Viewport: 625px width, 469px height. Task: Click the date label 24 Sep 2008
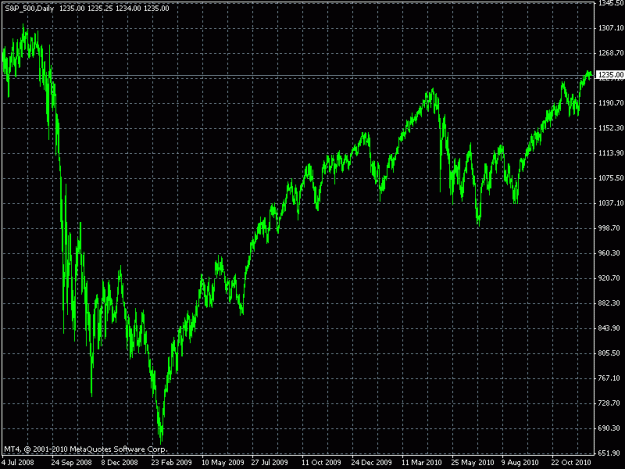pyautogui.click(x=71, y=463)
